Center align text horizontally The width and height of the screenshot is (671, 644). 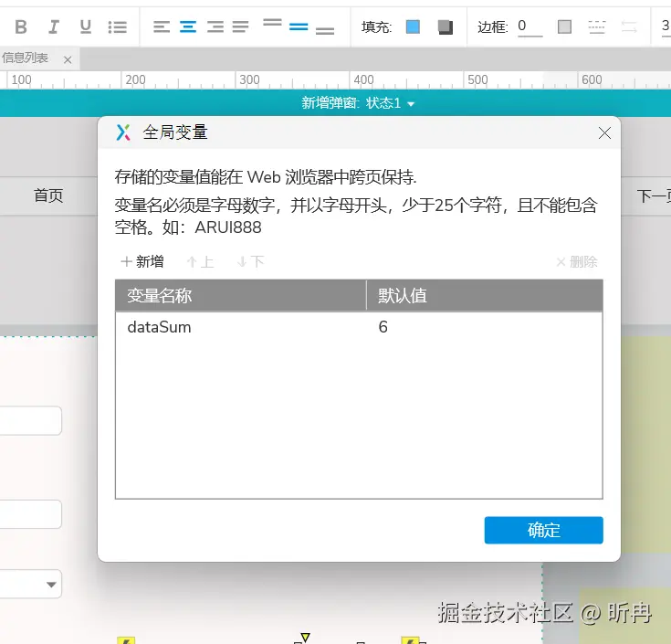pyautogui.click(x=188, y=27)
